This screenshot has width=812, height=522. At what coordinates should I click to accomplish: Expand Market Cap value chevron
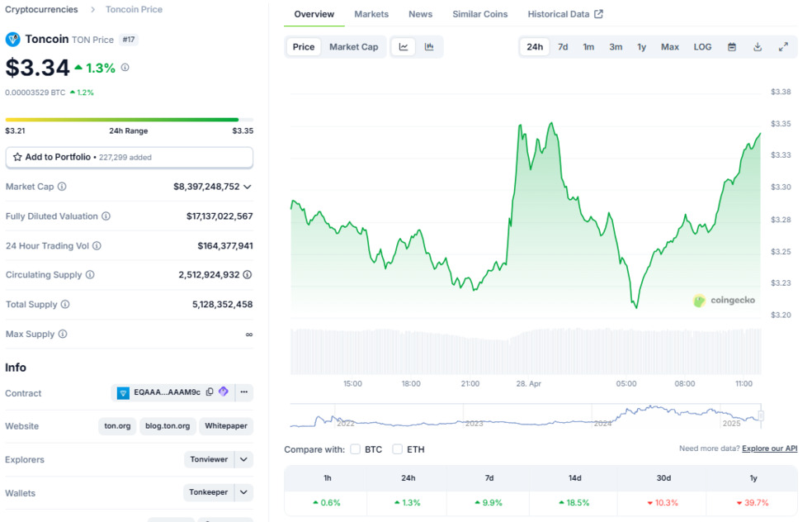(248, 187)
